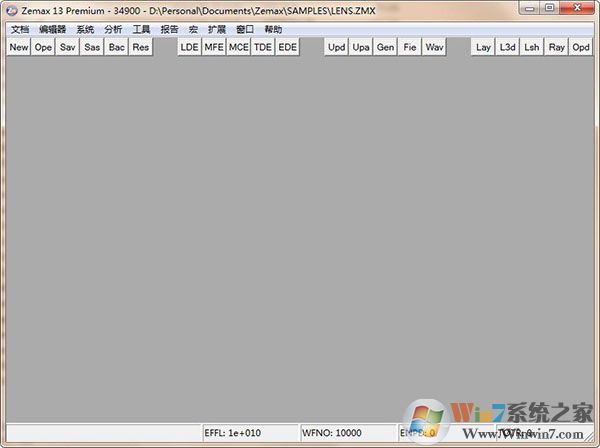Image resolution: width=600 pixels, height=448 pixels.
Task: Open the EDE extra data editor
Action: [287, 47]
